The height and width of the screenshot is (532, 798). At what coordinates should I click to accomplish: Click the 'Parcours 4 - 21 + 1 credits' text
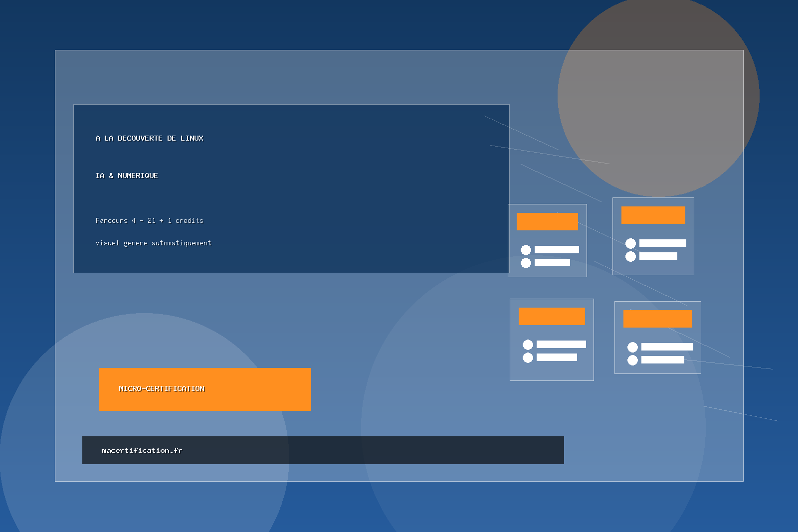click(150, 220)
